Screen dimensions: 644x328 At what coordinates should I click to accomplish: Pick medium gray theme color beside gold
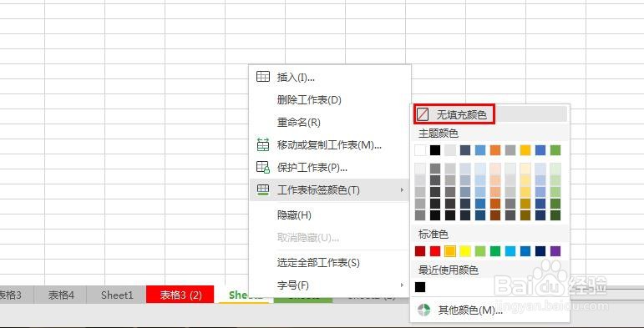tap(510, 150)
